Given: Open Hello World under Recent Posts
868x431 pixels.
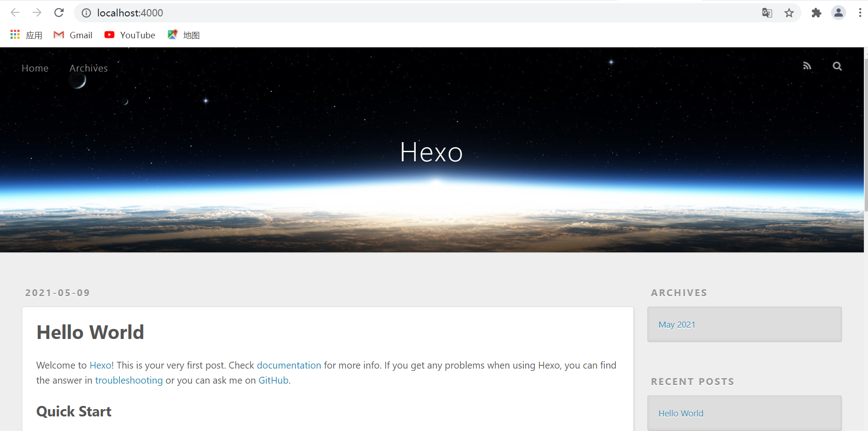Looking at the screenshot, I should [681, 414].
